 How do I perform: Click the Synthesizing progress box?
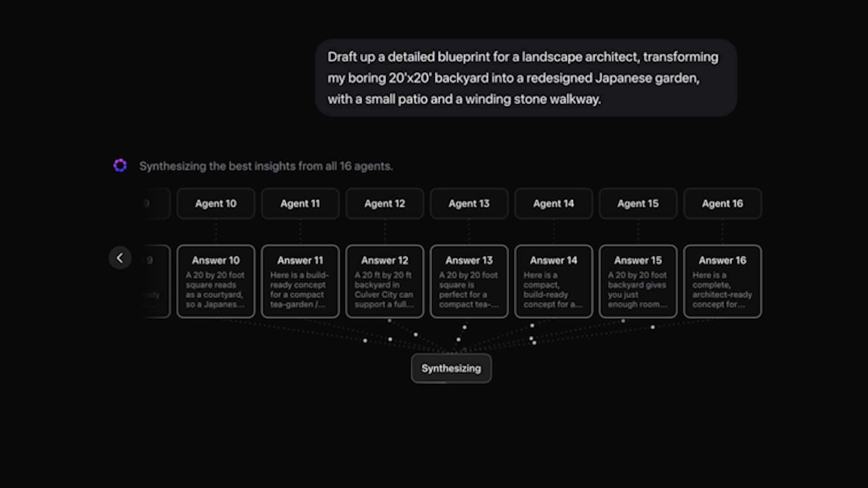click(451, 369)
